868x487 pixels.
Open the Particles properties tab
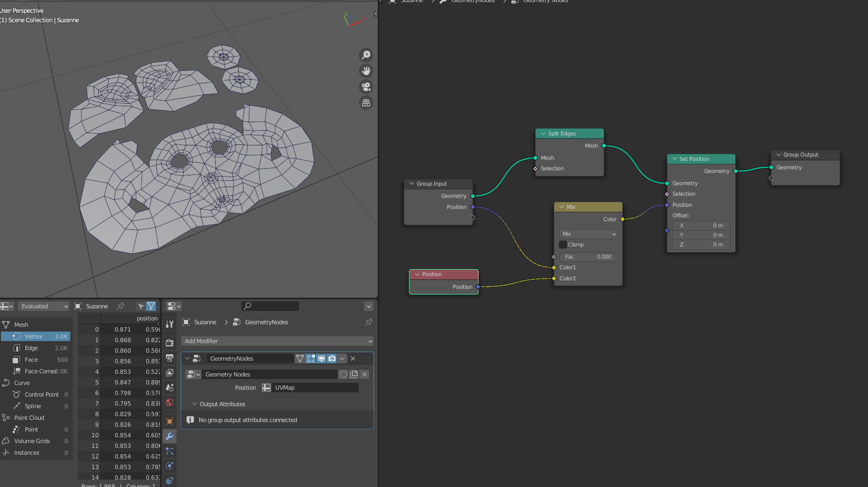170,451
